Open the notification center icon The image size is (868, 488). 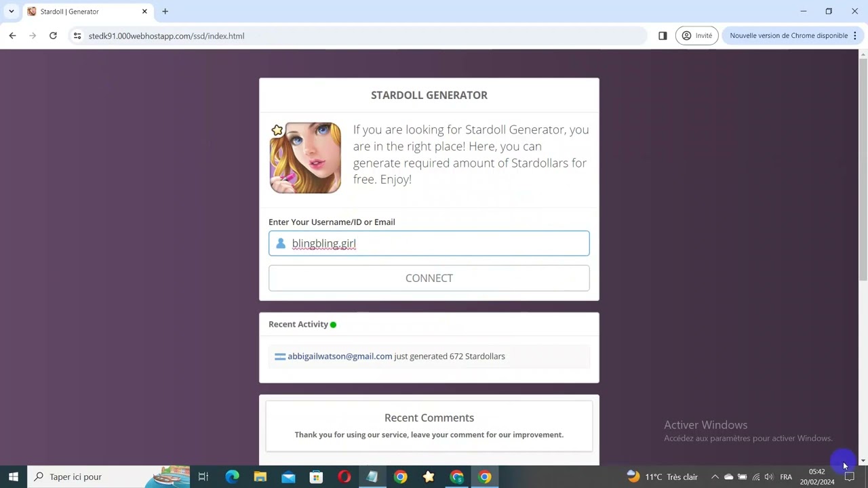click(x=850, y=477)
